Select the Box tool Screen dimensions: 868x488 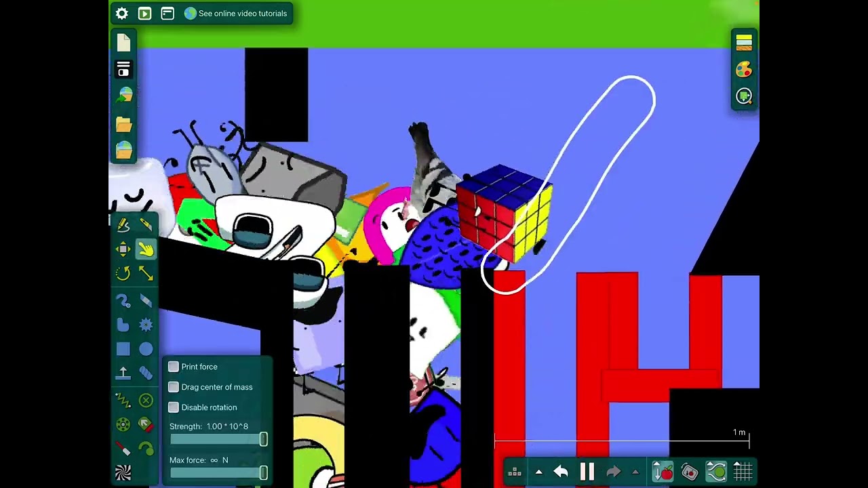coord(123,349)
